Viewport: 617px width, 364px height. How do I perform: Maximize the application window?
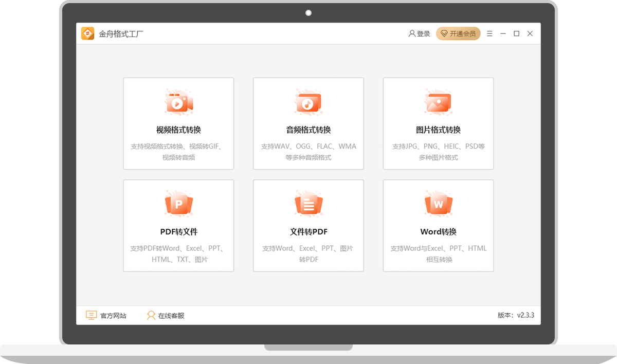(x=516, y=33)
